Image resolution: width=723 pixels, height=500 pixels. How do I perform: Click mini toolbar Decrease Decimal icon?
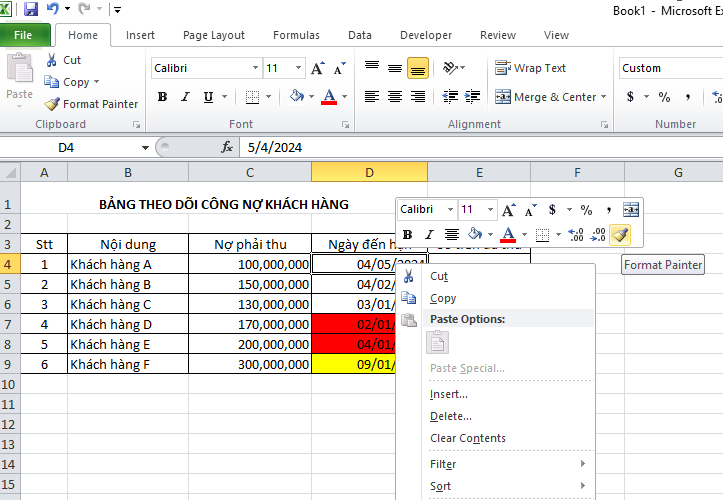[598, 235]
